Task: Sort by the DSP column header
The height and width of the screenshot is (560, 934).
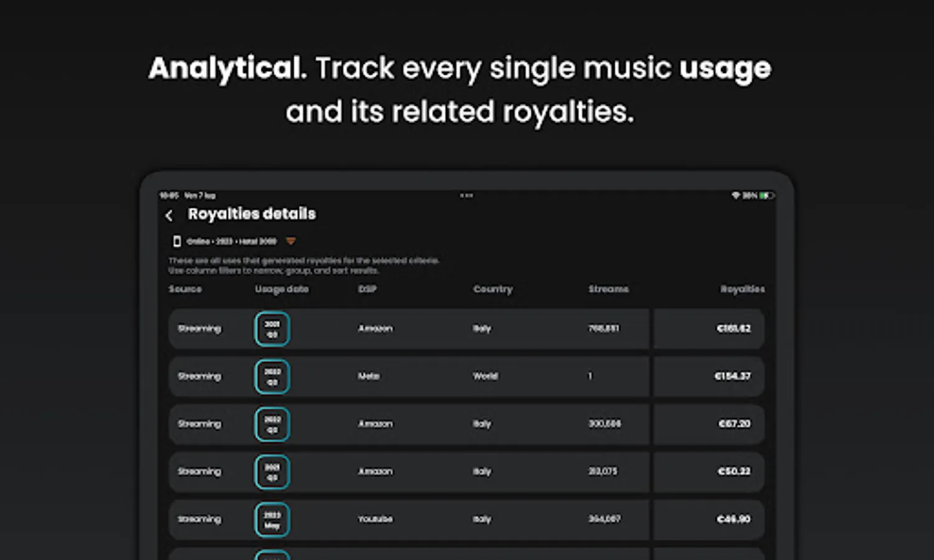Action: 367,289
